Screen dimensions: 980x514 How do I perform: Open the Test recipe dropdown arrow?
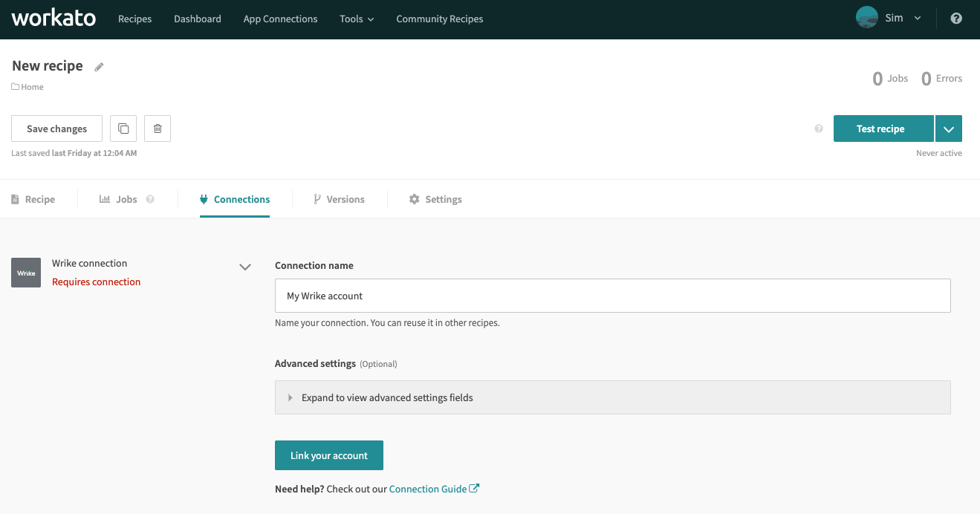[948, 128]
